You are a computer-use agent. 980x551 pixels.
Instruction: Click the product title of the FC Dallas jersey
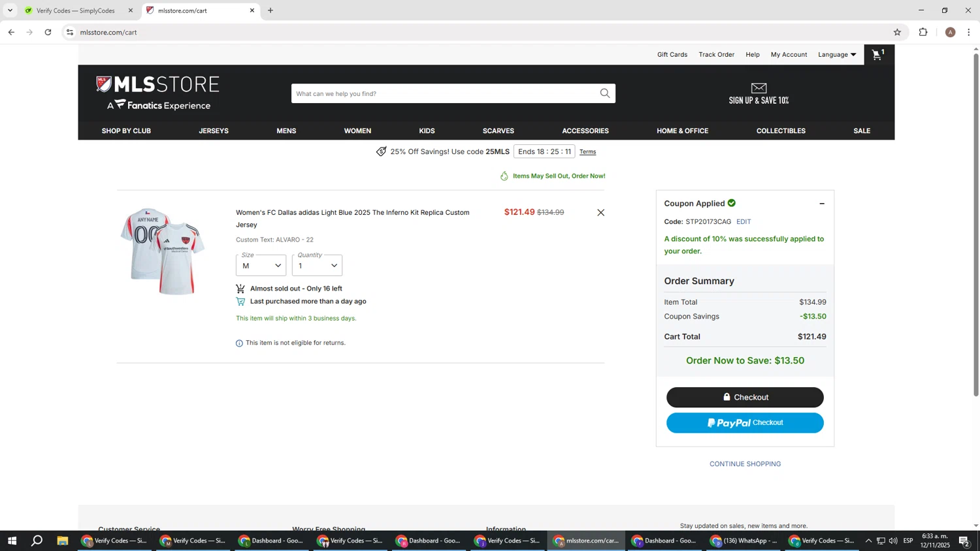(353, 219)
